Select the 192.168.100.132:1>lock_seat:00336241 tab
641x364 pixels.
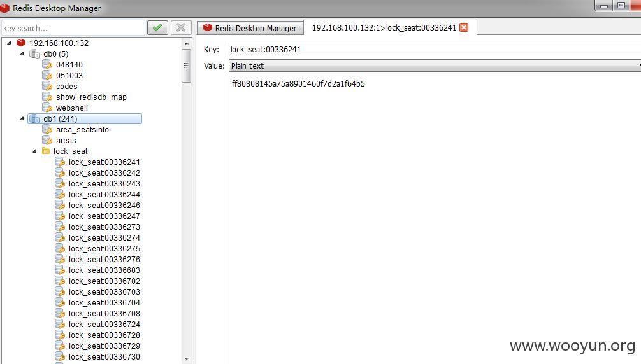390,27
